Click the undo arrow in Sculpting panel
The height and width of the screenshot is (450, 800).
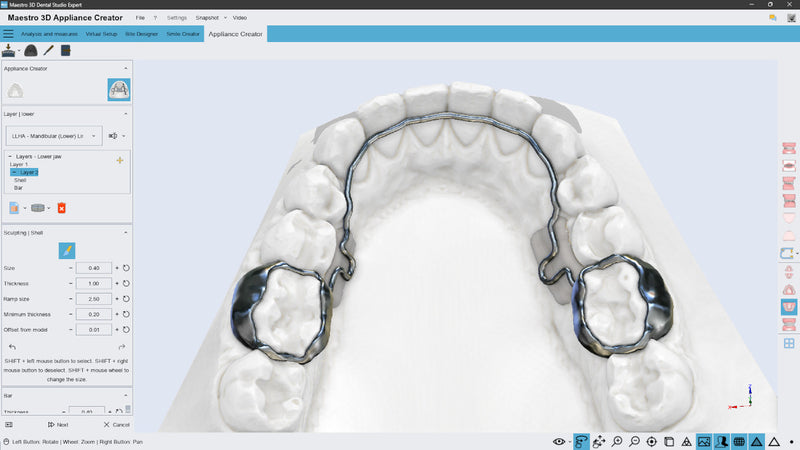(x=12, y=346)
